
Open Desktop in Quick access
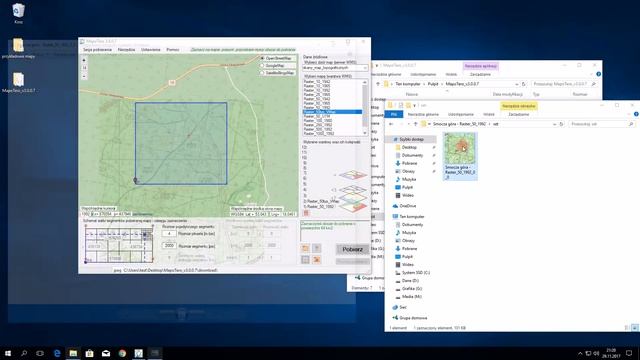(409, 147)
